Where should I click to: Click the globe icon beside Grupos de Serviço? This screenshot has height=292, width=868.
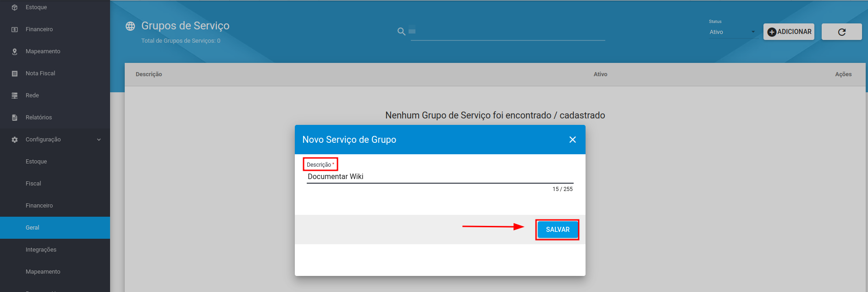tap(130, 26)
